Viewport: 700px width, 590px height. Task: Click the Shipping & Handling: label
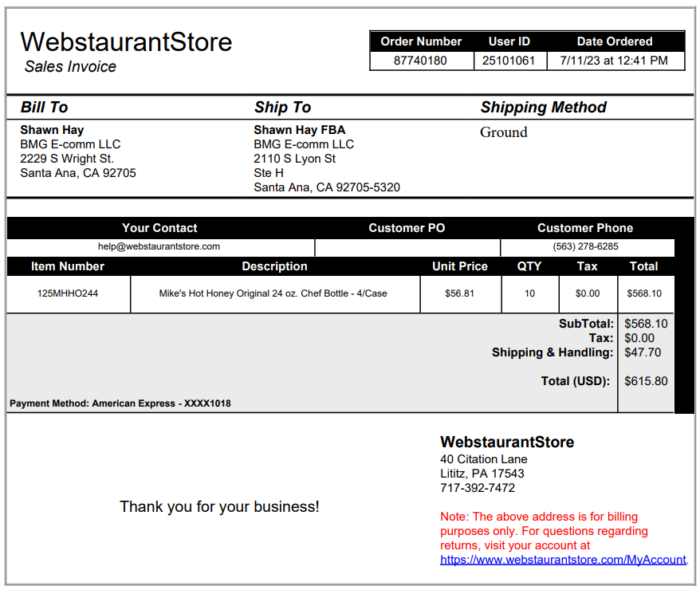(553, 352)
